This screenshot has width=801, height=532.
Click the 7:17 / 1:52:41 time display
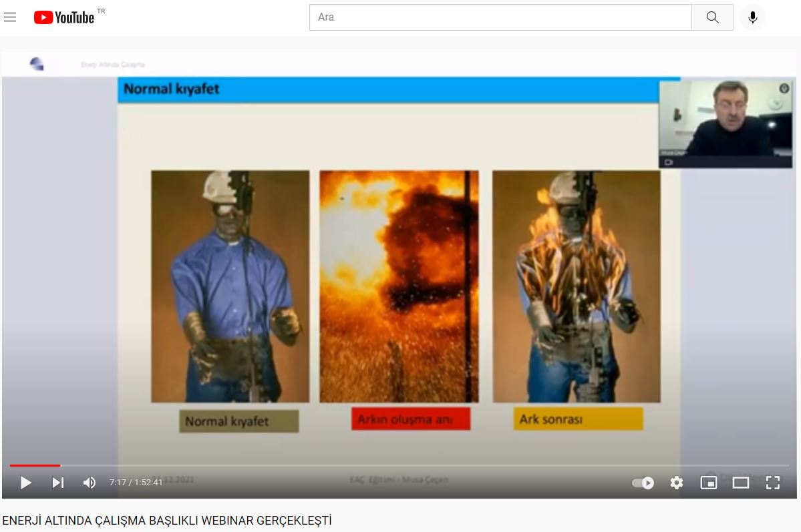[x=136, y=483]
